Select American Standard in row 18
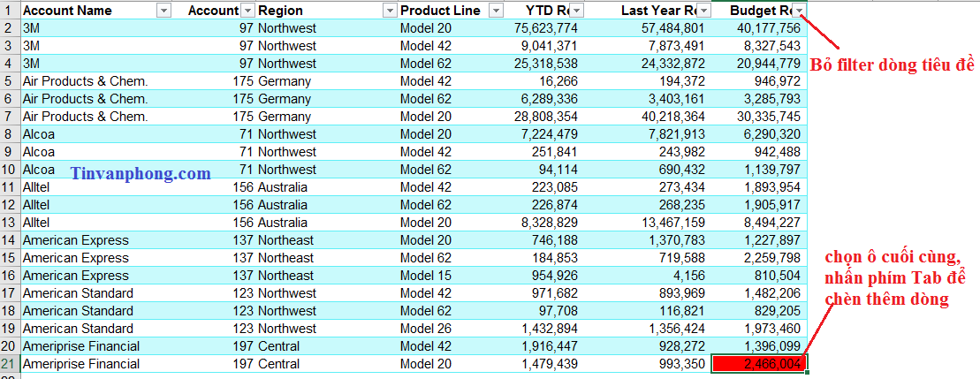The height and width of the screenshot is (379, 980). [x=96, y=311]
